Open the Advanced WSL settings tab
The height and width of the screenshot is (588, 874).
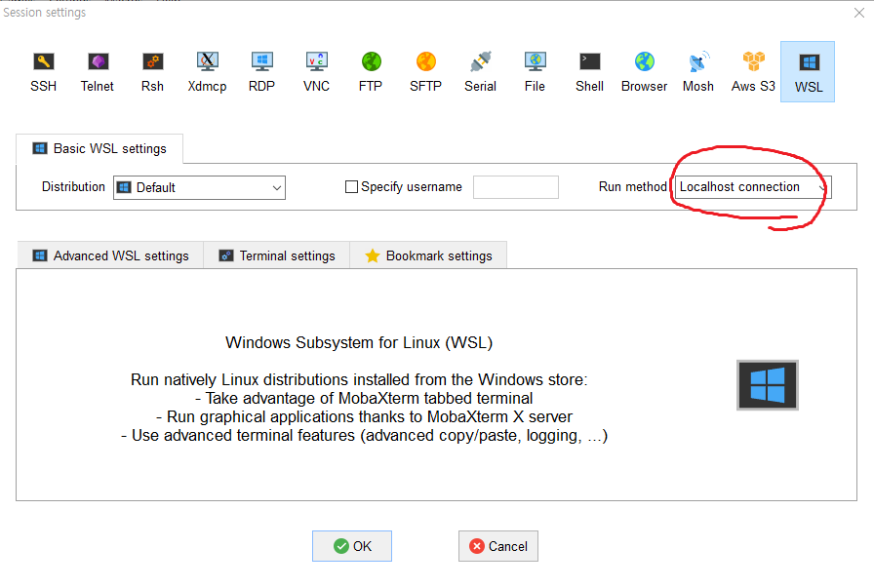click(x=110, y=255)
